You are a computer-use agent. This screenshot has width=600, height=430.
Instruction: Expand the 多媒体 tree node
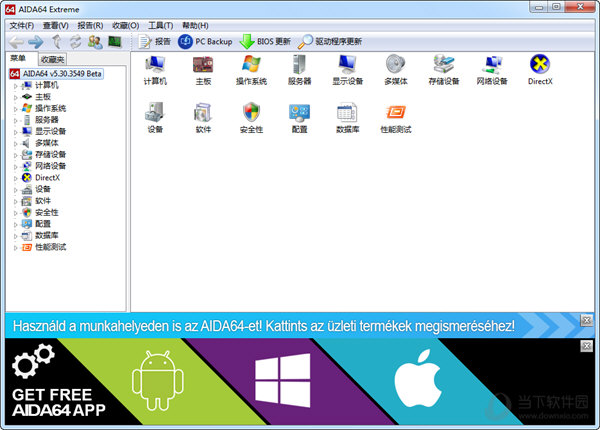coord(16,143)
